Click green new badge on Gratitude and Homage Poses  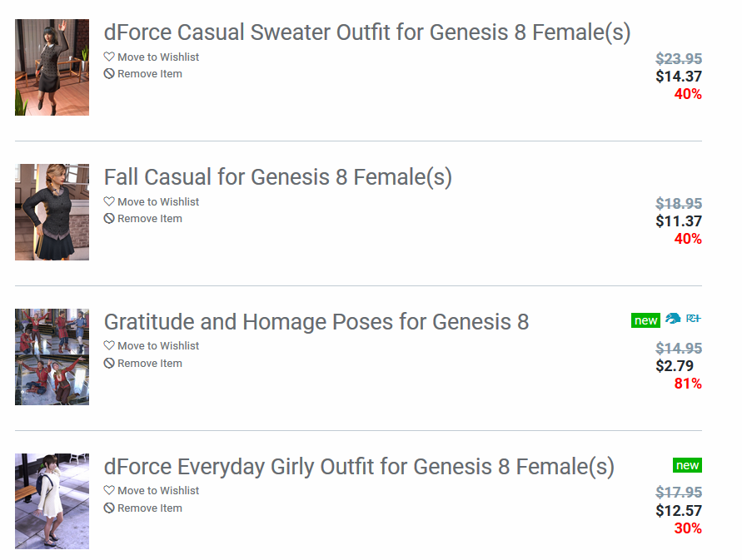pos(645,320)
